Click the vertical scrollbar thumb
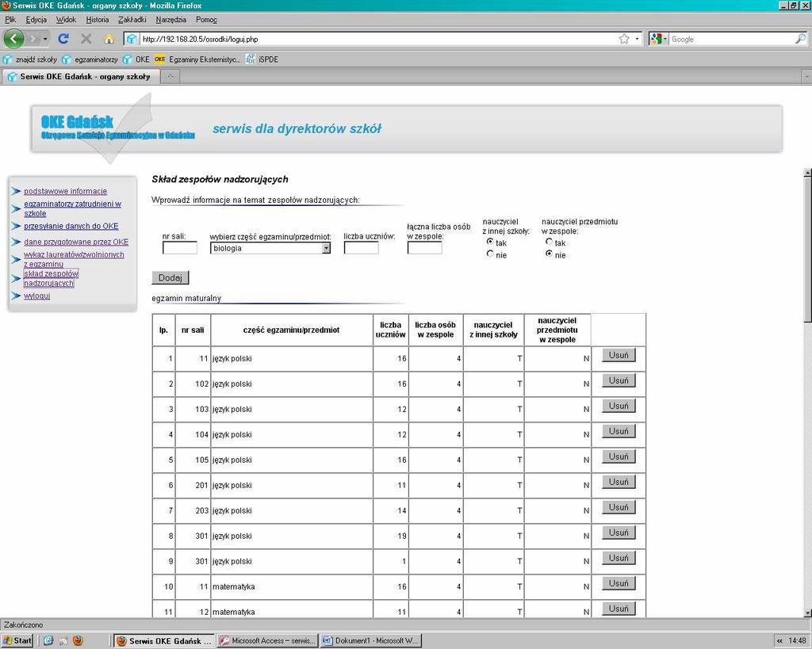812x649 pixels. (x=807, y=249)
